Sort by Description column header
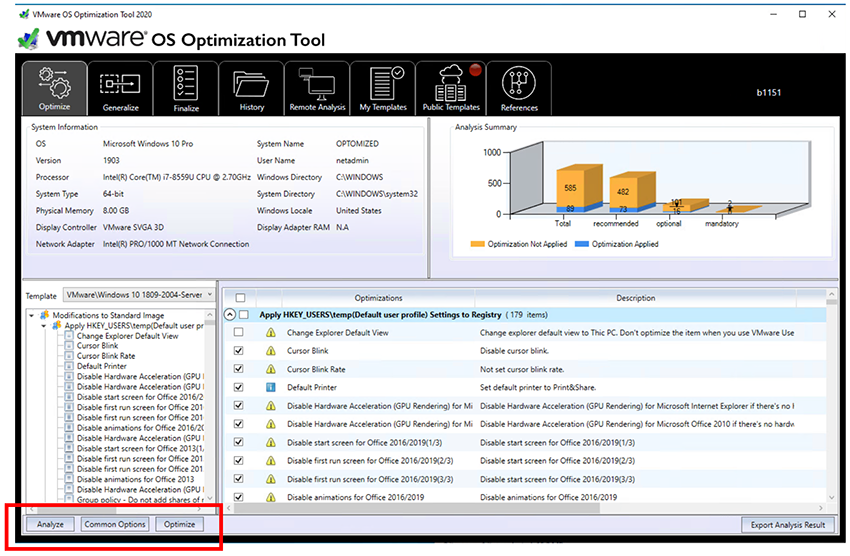The image size is (850, 556). pyautogui.click(x=635, y=298)
